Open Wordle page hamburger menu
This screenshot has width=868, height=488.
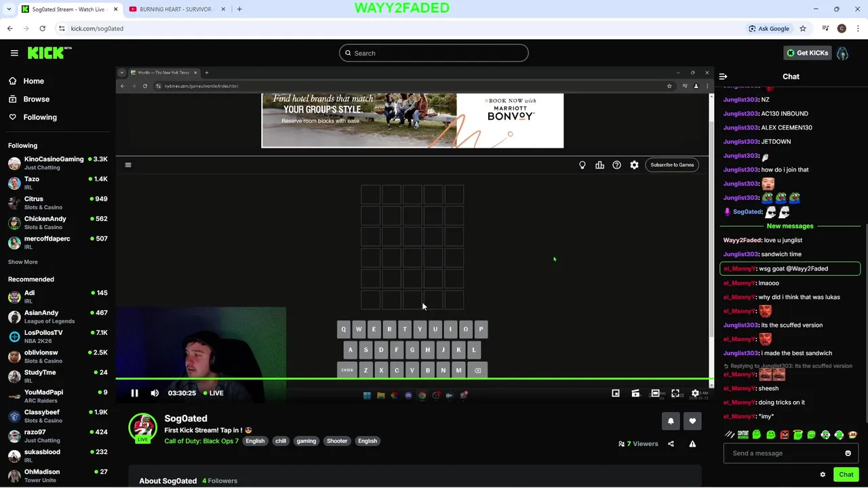(127, 165)
